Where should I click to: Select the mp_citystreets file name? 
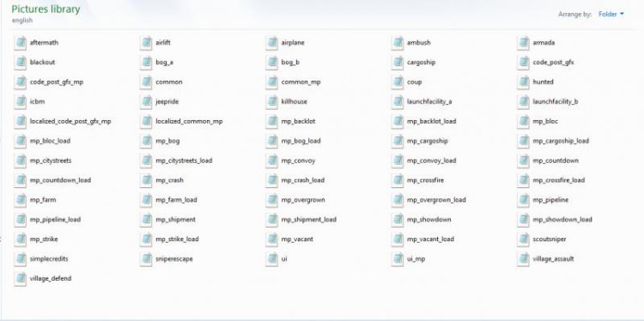coord(51,160)
